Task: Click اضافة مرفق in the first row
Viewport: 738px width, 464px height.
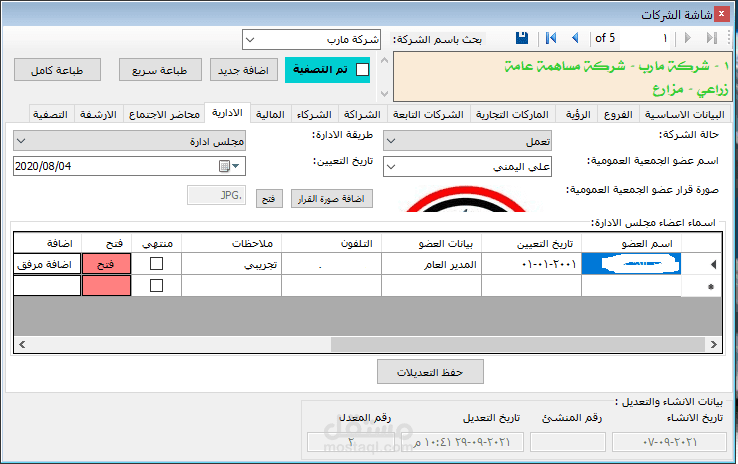Action: [47, 264]
